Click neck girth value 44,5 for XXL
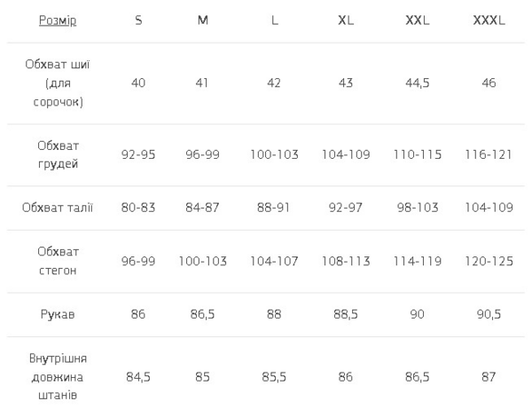The width and height of the screenshot is (532, 417). point(417,83)
